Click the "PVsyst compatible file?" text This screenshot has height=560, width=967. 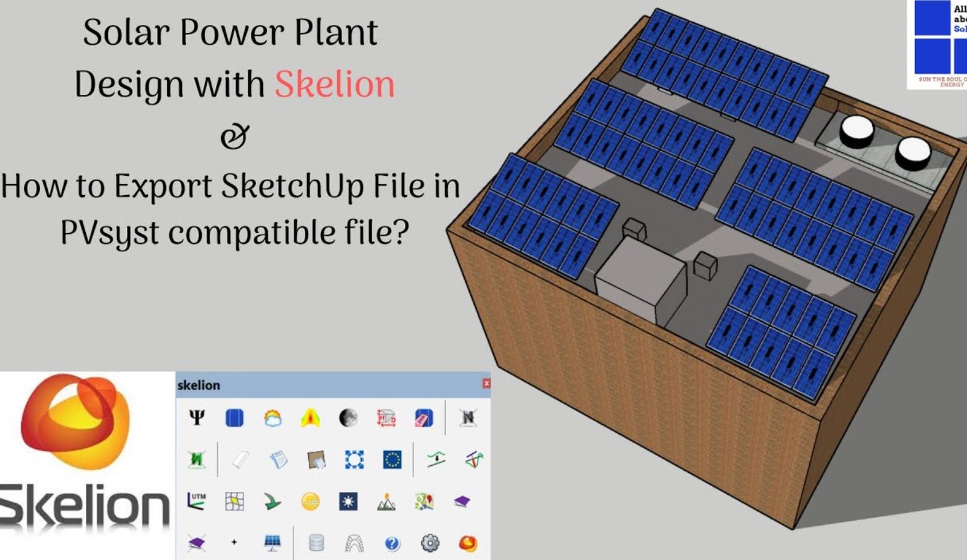click(234, 233)
